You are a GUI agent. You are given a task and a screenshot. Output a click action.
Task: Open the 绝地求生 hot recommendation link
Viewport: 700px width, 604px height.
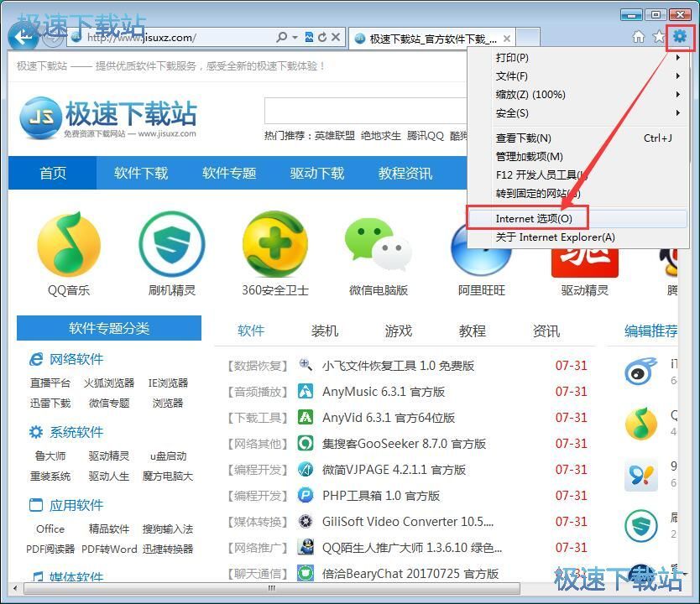[x=381, y=136]
